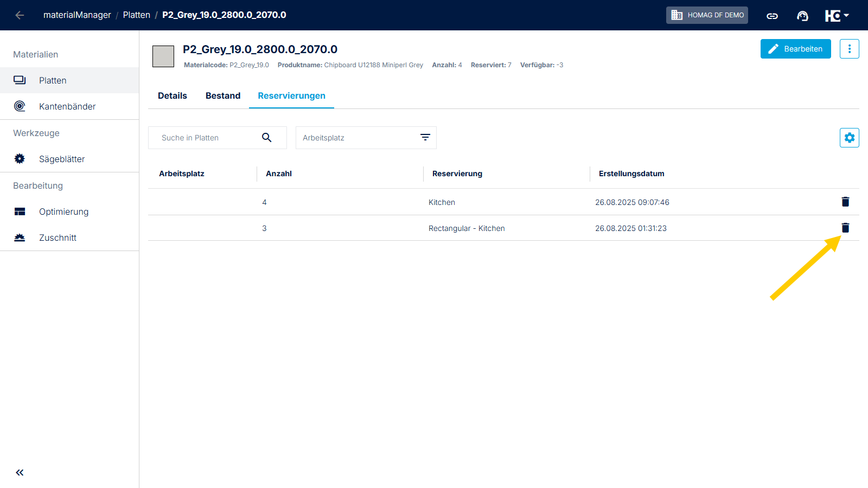Open the support headset icon
Screen dimensions: 868x488
coord(802,16)
